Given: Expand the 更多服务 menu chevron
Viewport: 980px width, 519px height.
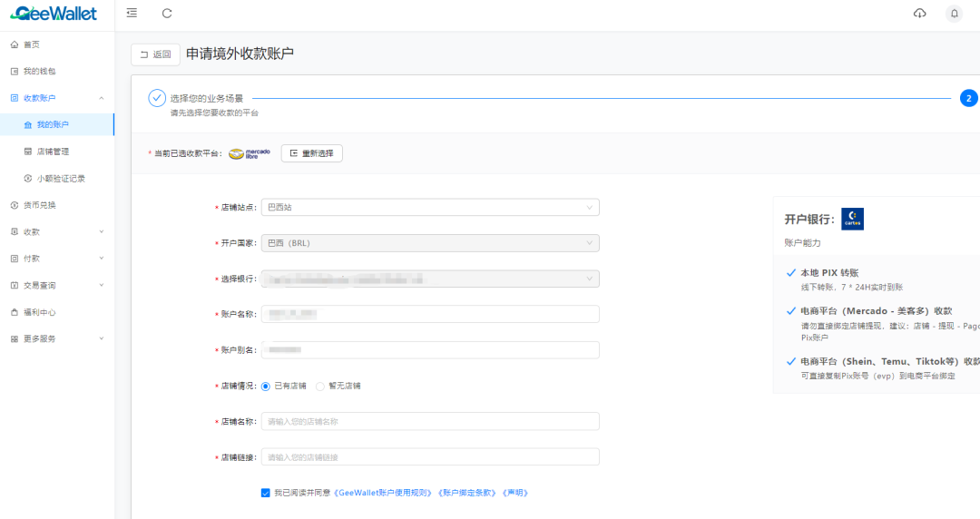Looking at the screenshot, I should (102, 339).
